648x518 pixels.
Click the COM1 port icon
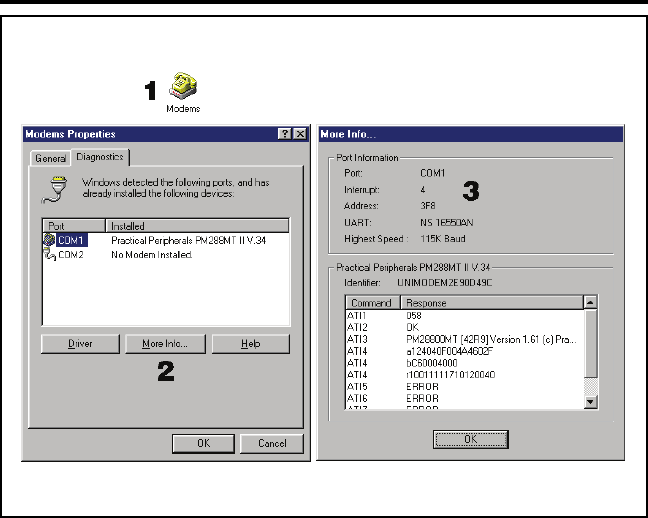tap(49, 240)
